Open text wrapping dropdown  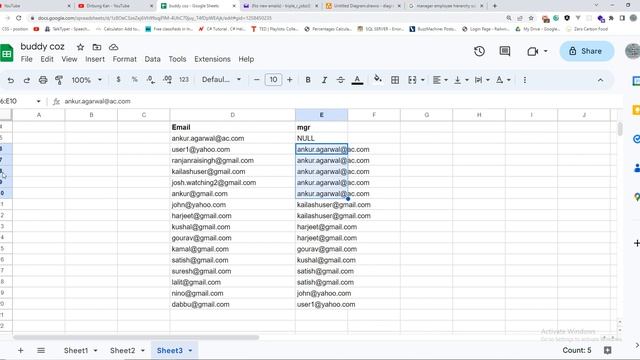[x=482, y=80]
